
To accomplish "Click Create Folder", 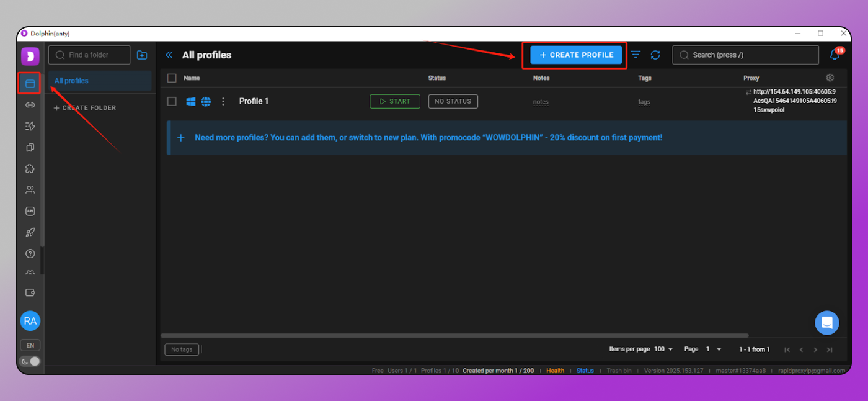I will (x=85, y=108).
